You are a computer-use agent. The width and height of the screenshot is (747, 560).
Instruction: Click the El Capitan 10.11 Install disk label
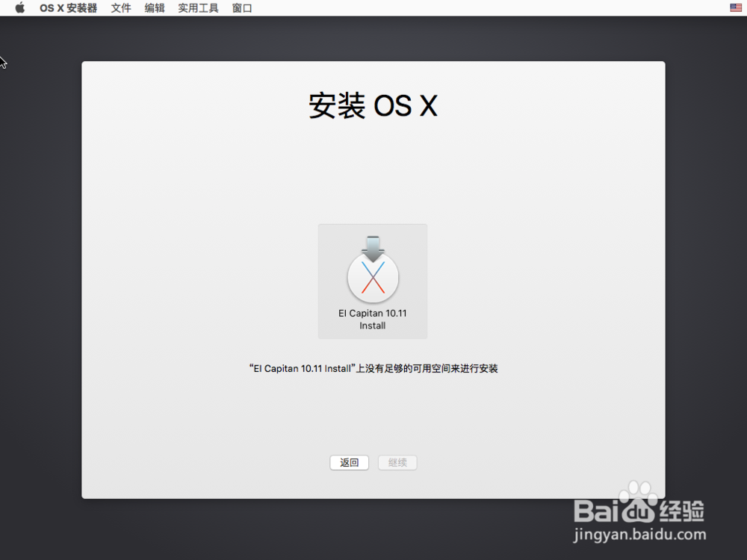pos(373,320)
